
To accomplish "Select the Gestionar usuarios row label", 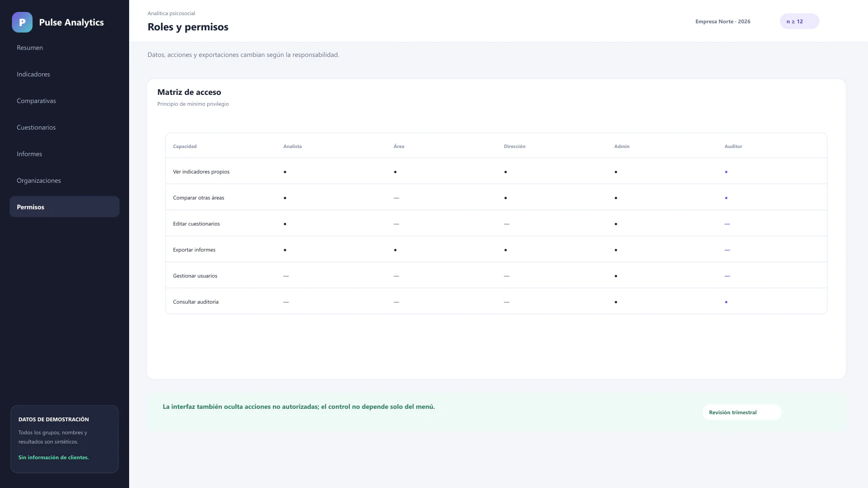I will [195, 276].
